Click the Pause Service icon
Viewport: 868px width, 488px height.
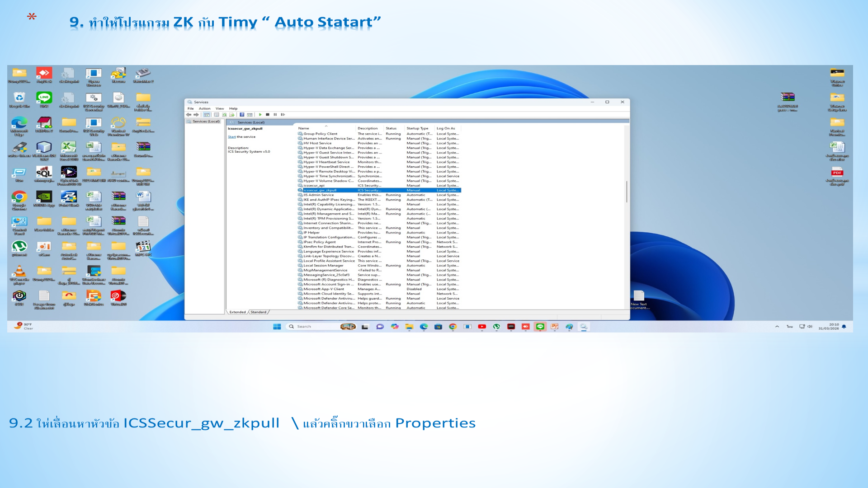(x=275, y=115)
